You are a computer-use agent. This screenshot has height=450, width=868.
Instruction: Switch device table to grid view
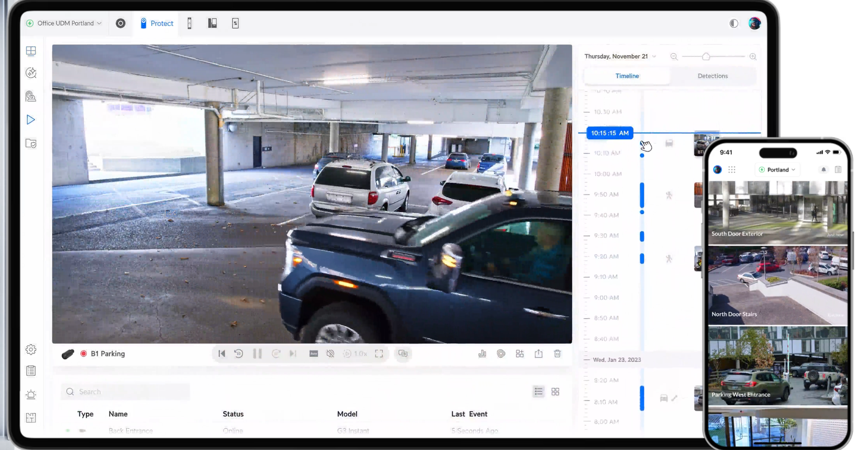pyautogui.click(x=555, y=392)
